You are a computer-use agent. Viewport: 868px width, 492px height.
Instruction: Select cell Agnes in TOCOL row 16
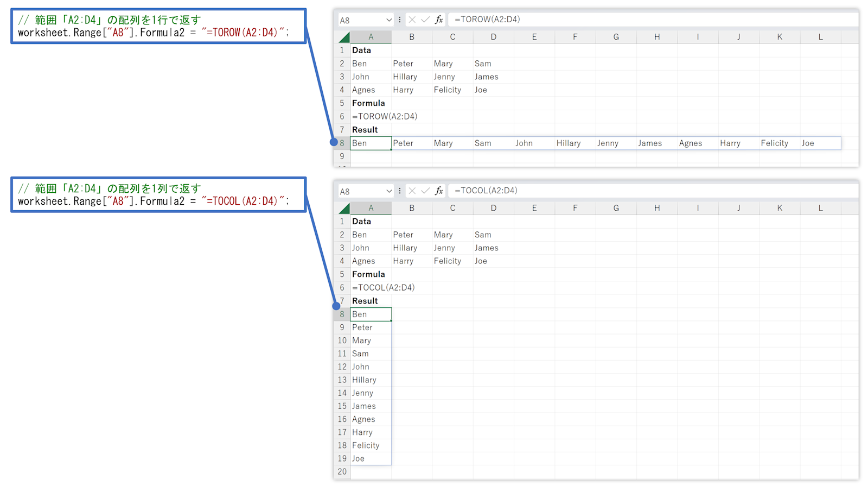[371, 419]
